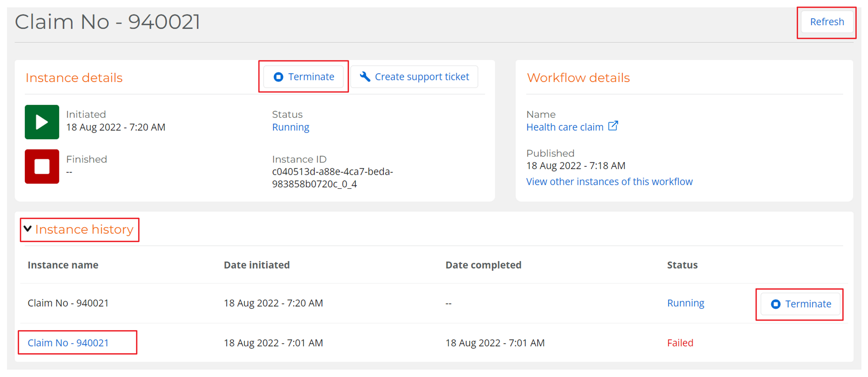Terminate the running instance in history row
This screenshot has width=868, height=377.
[x=801, y=304]
